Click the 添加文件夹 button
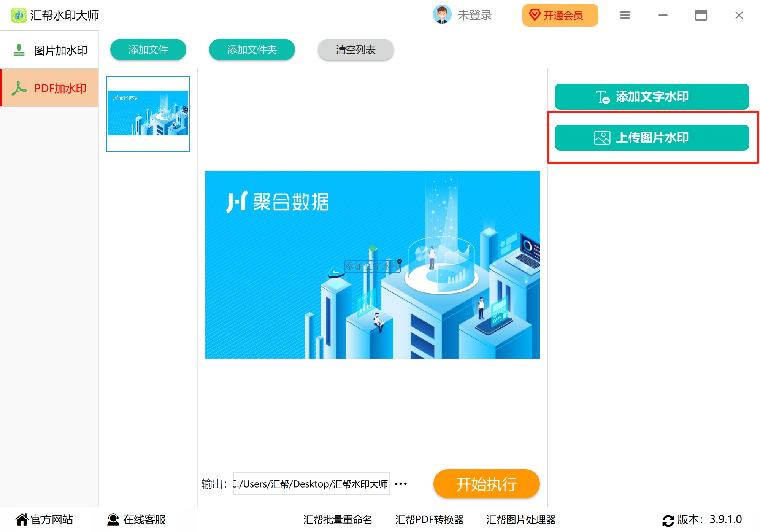760x532 pixels. pyautogui.click(x=252, y=49)
